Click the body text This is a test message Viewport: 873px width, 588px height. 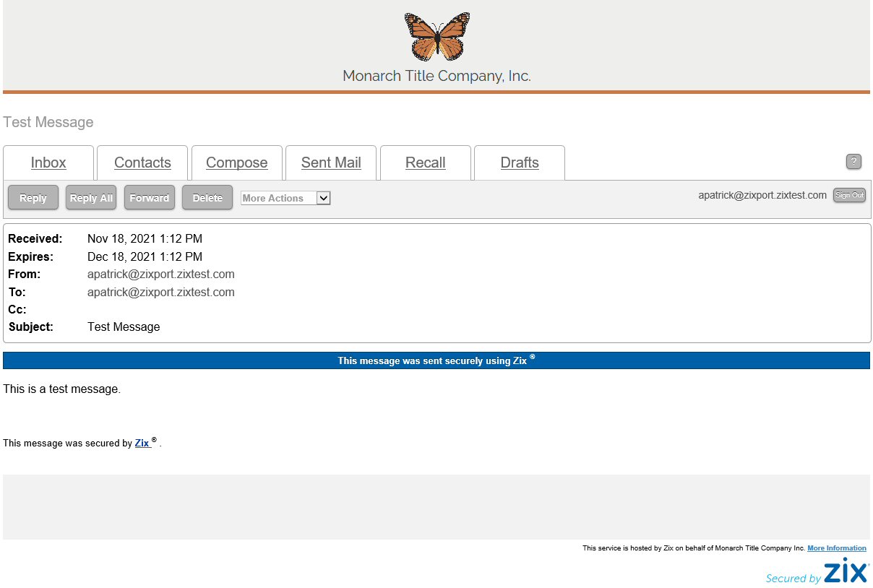[x=62, y=389]
